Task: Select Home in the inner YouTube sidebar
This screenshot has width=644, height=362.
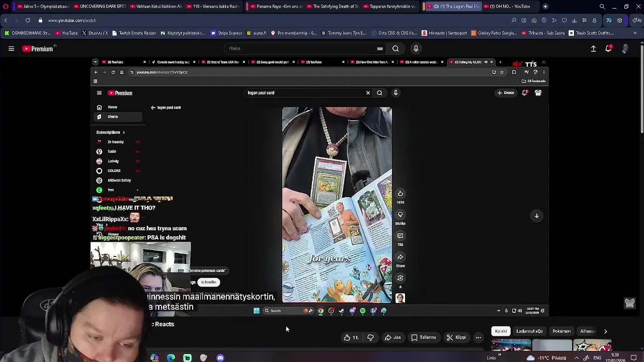Action: point(117,107)
